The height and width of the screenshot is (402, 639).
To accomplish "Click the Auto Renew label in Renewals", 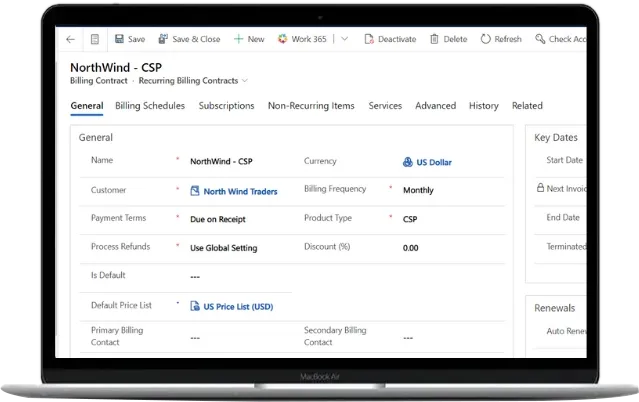I will pos(566,331).
